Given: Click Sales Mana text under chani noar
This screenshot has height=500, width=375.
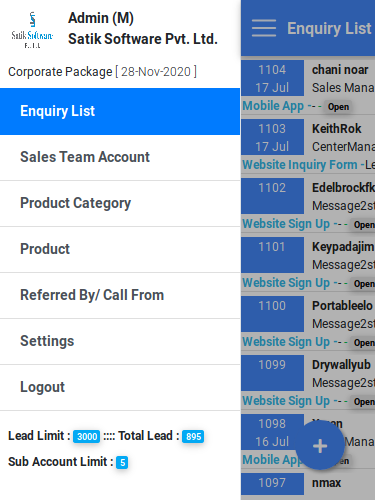Looking at the screenshot, I should pos(343,88).
